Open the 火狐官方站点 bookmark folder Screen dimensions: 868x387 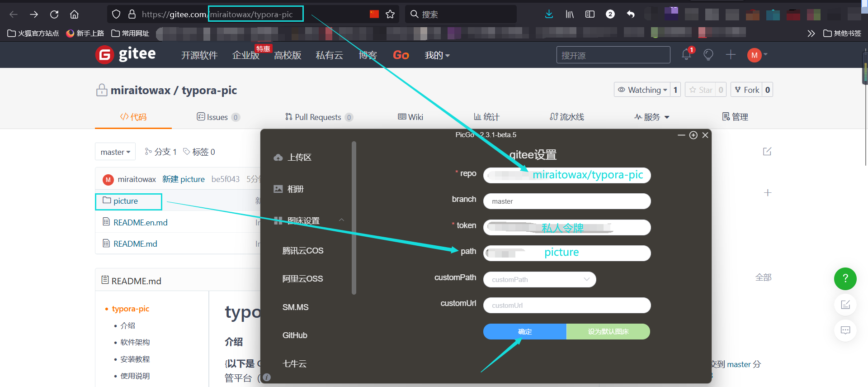point(33,33)
